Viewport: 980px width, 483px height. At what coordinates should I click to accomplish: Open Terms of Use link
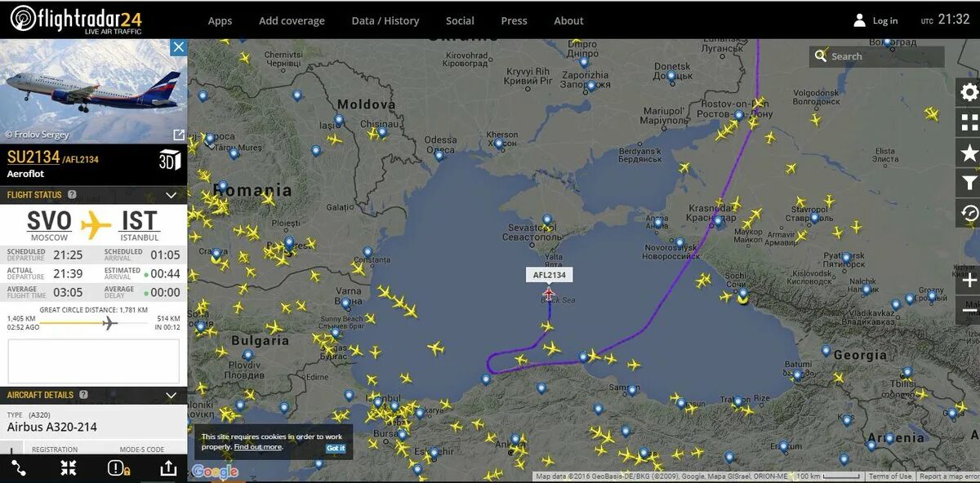890,476
